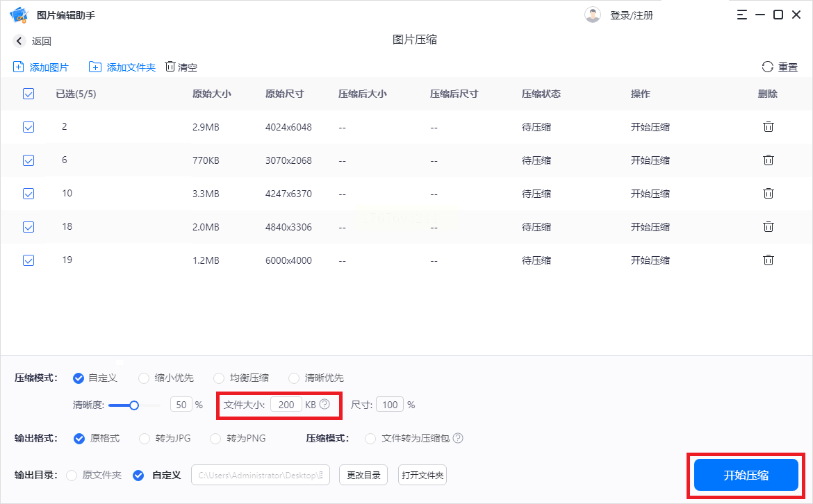Delete row 6 with its trash icon
This screenshot has height=504, width=813.
pos(769,160)
